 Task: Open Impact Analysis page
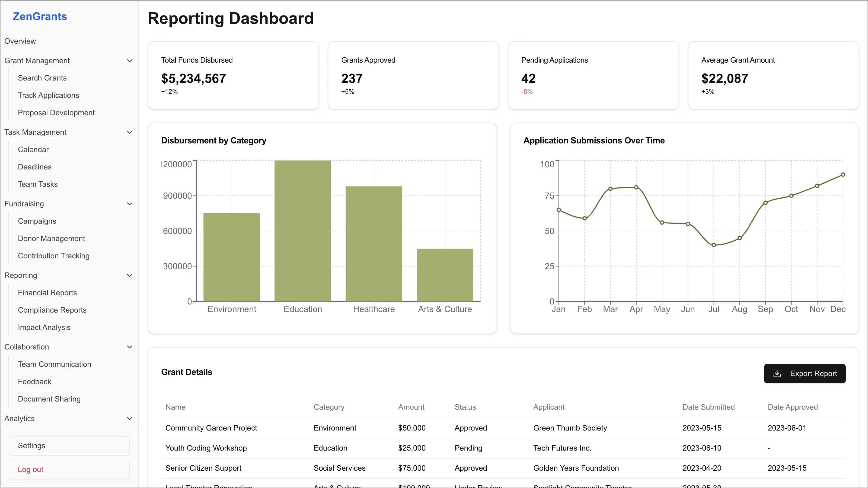44,327
